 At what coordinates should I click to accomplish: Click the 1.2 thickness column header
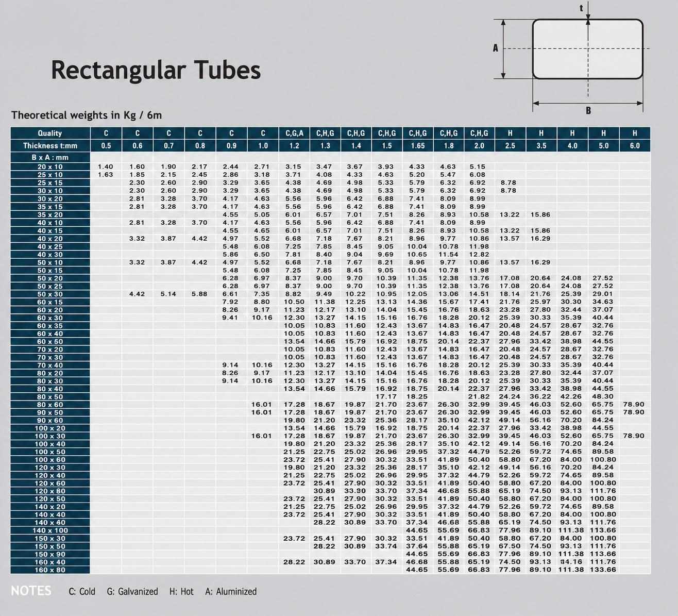[294, 146]
